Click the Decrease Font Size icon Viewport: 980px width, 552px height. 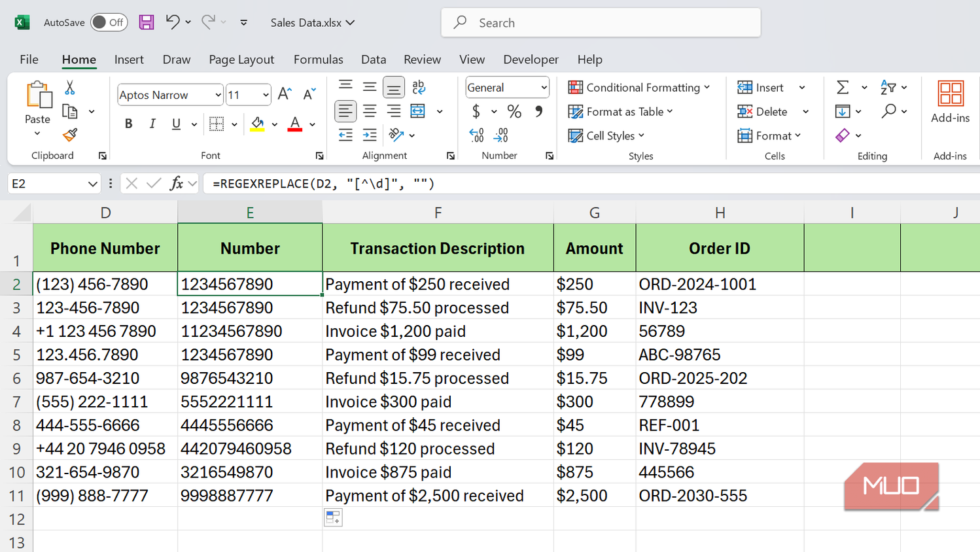(x=309, y=94)
